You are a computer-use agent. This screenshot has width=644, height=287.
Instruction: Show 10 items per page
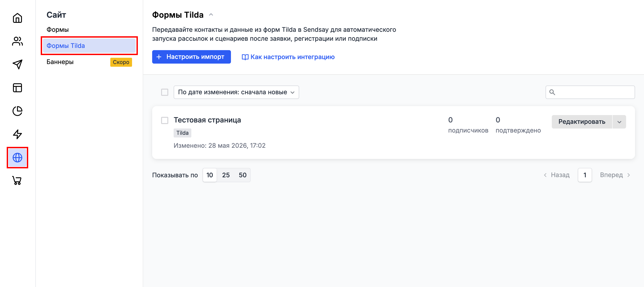(209, 175)
